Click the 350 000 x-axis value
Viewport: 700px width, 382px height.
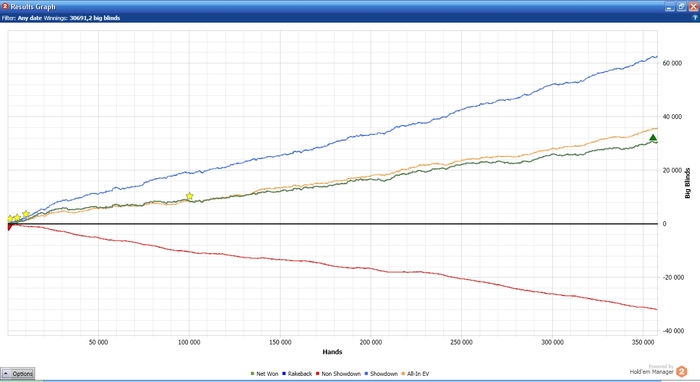point(643,342)
